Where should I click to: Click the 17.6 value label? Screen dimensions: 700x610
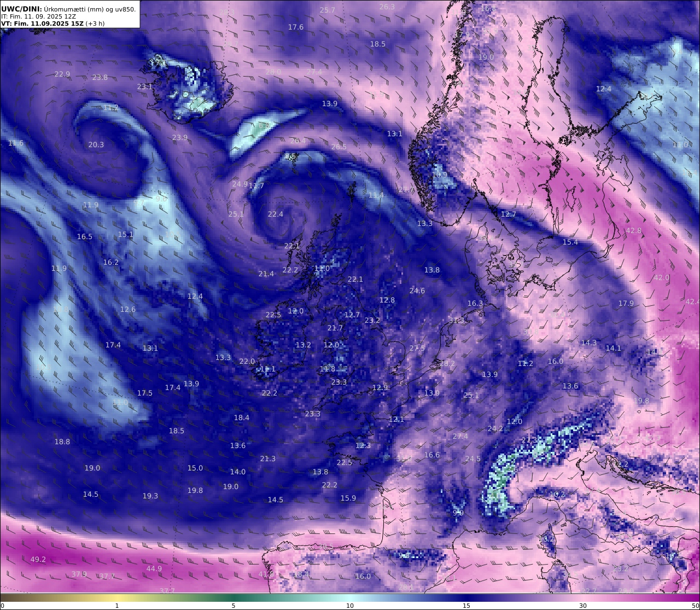[296, 27]
